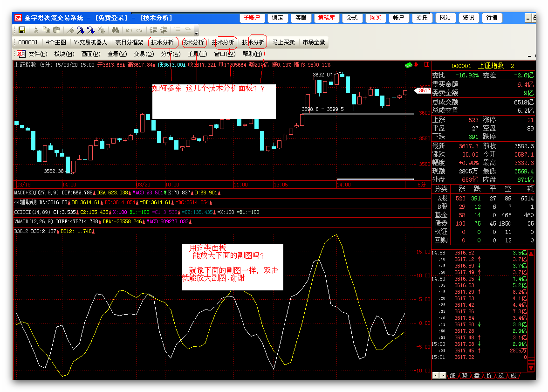Switch to the 细 tab
The width and height of the screenshot is (548, 392).
click(x=453, y=376)
